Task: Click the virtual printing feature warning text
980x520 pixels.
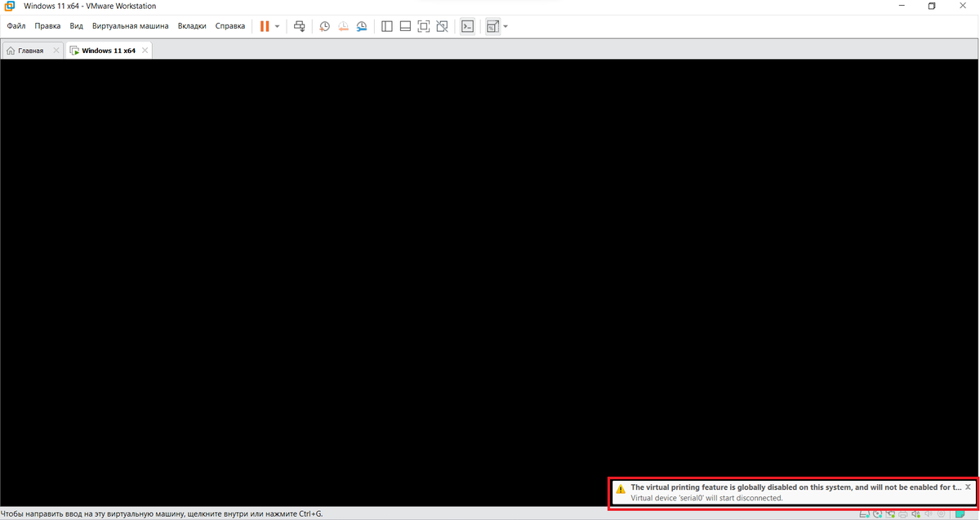Action: (795, 487)
